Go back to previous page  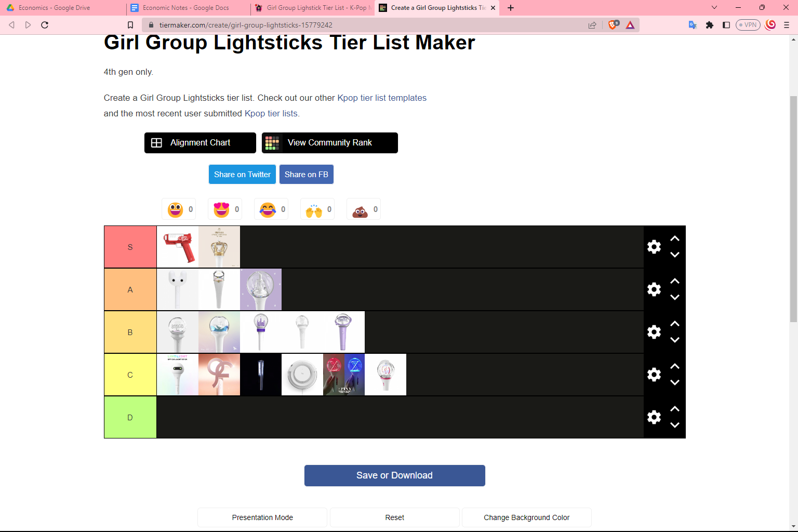click(11, 25)
